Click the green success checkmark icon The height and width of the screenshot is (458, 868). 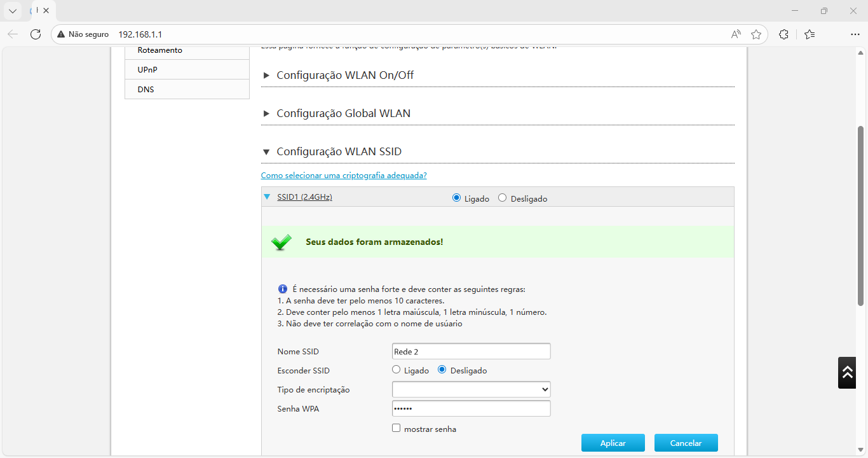[281, 242]
